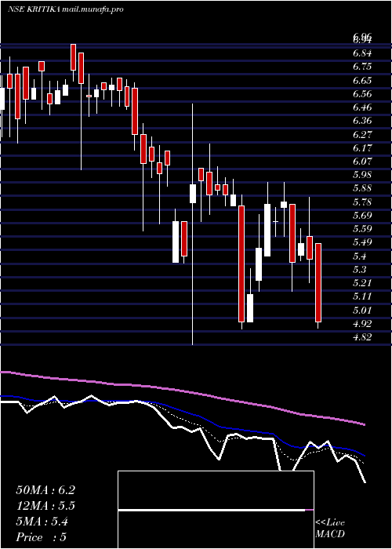Click the 5.88 price axis label

click(x=362, y=188)
